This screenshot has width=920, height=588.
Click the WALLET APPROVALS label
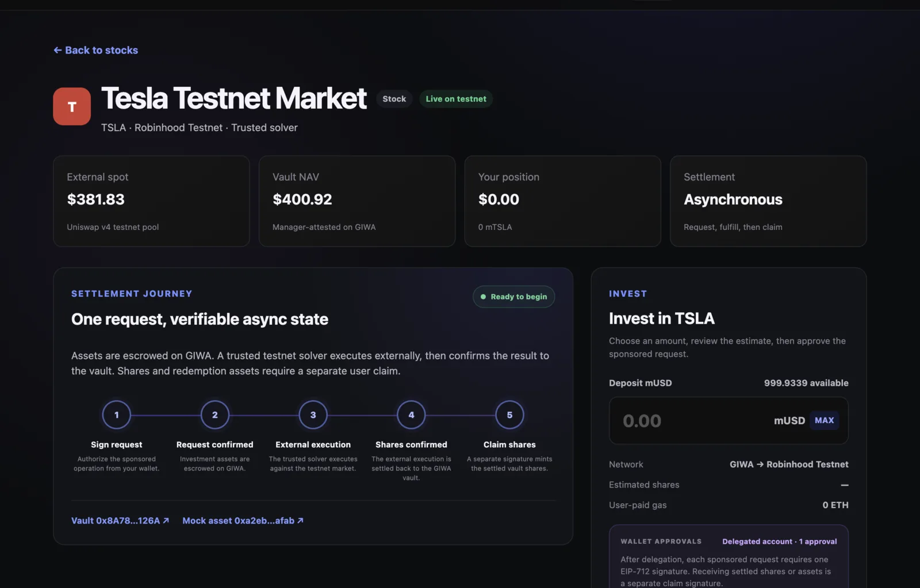661,541
